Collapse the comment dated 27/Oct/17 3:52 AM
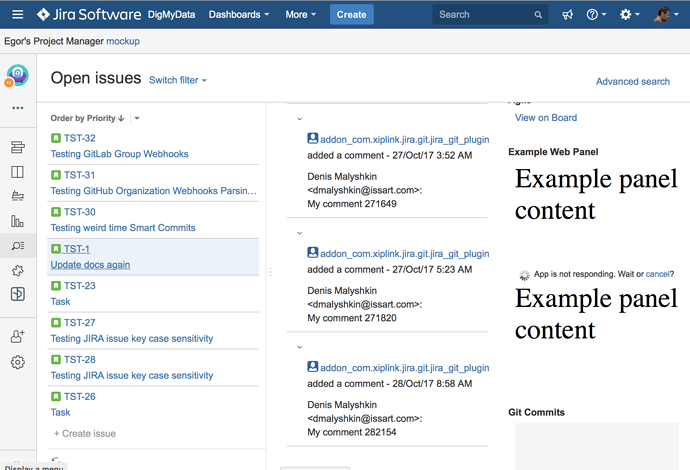Screen dimensions: 690x470 pyautogui.click(x=299, y=119)
